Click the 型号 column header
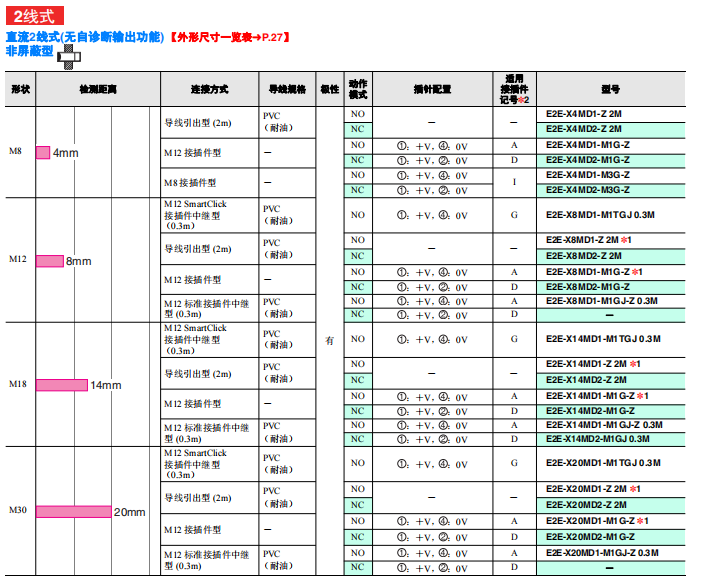The image size is (701, 580). click(x=610, y=89)
